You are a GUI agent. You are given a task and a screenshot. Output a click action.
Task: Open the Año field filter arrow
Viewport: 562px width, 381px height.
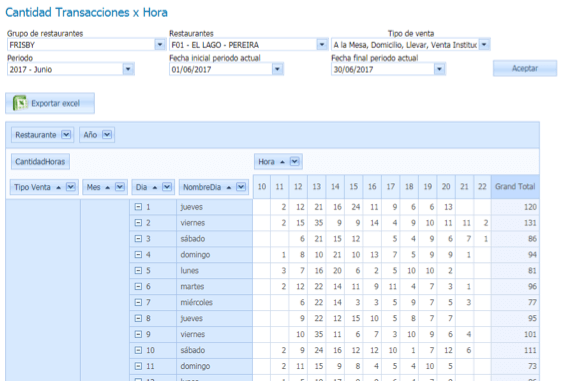tap(107, 135)
